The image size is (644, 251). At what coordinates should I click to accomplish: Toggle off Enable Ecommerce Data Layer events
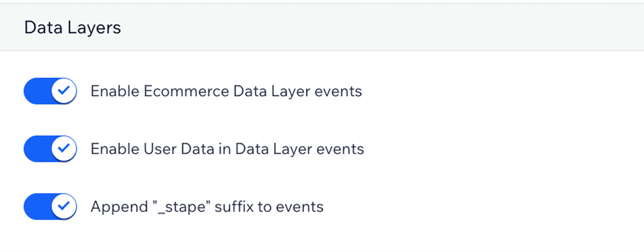click(50, 91)
